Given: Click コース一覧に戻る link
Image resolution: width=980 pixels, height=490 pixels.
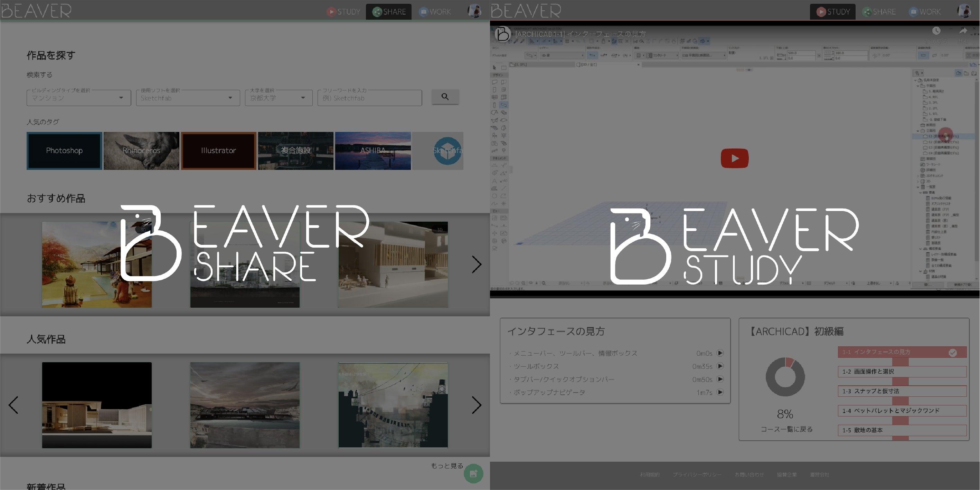Looking at the screenshot, I should (x=786, y=429).
